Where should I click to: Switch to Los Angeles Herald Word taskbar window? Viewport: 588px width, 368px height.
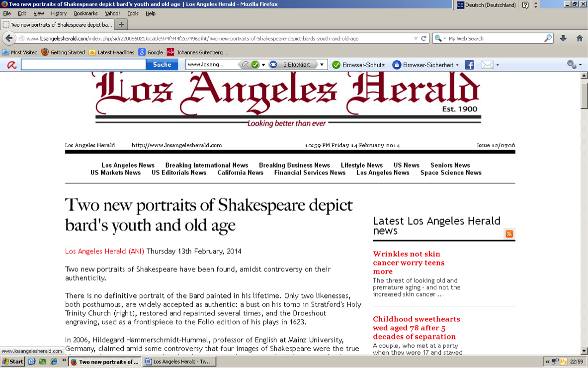(179, 362)
